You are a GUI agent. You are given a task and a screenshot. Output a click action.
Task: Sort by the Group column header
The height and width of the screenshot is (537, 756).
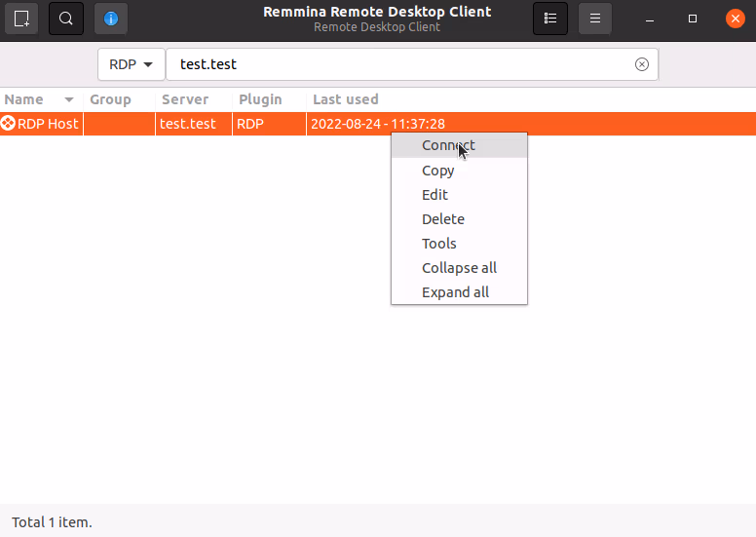[x=119, y=99]
